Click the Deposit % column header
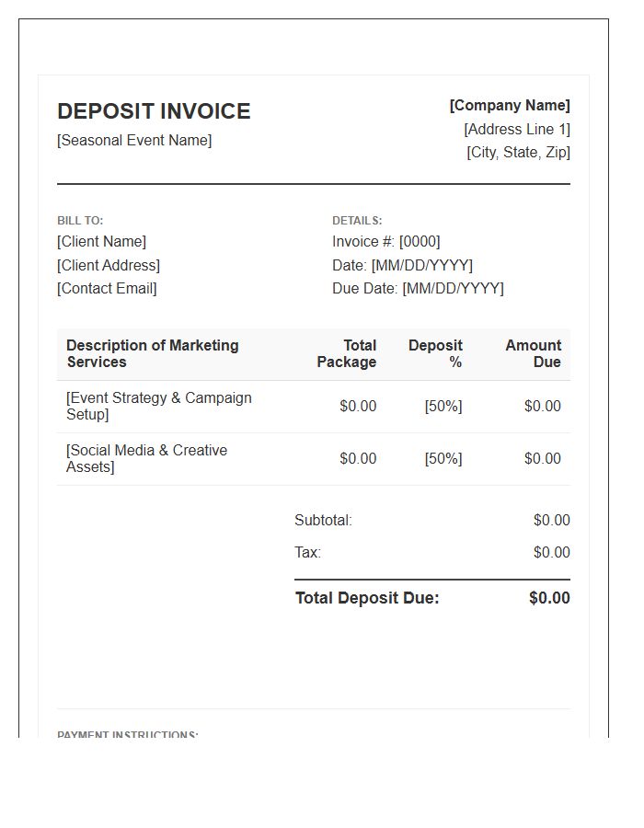Viewport: 644px width, 828px height. [x=435, y=354]
